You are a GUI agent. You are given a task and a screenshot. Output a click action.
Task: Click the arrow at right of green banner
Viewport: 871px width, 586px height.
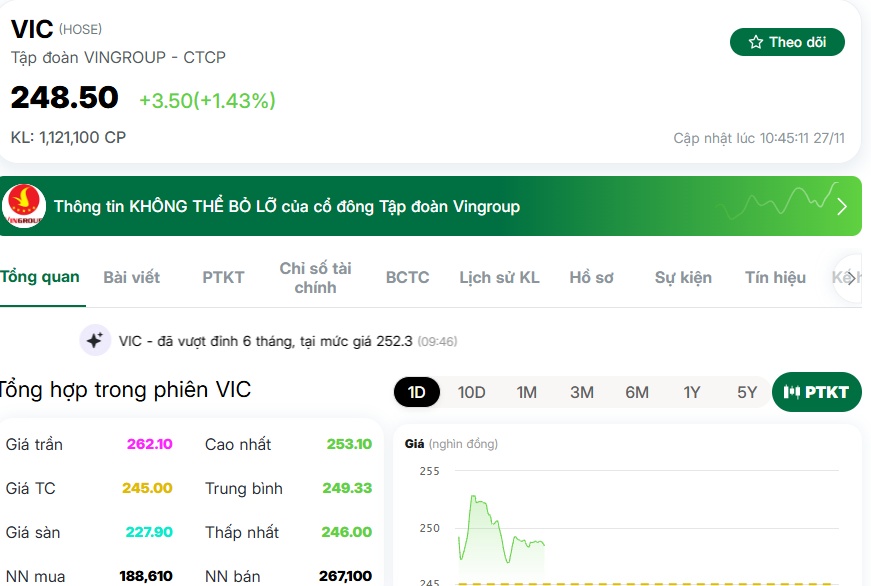coord(842,207)
